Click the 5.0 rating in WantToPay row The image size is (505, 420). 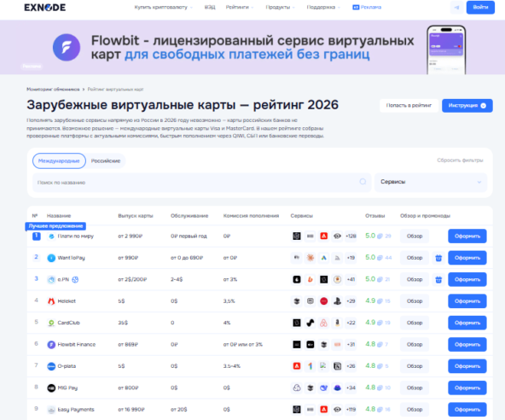[370, 258]
